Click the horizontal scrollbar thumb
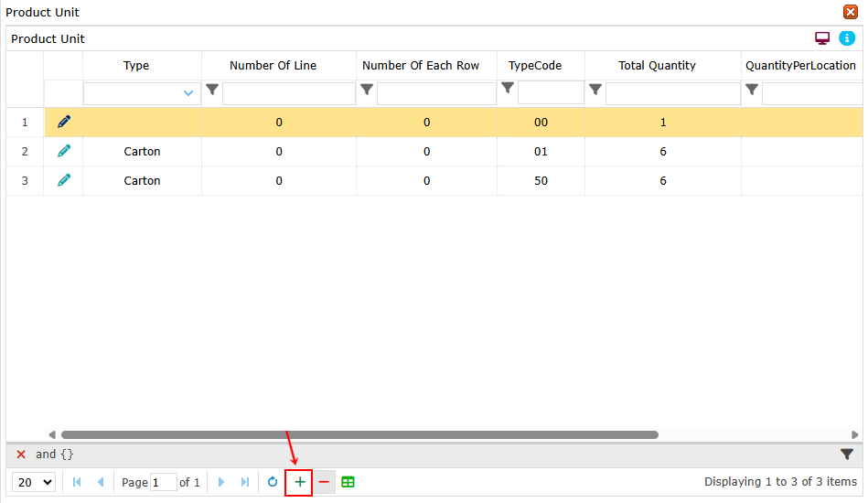 pos(359,435)
